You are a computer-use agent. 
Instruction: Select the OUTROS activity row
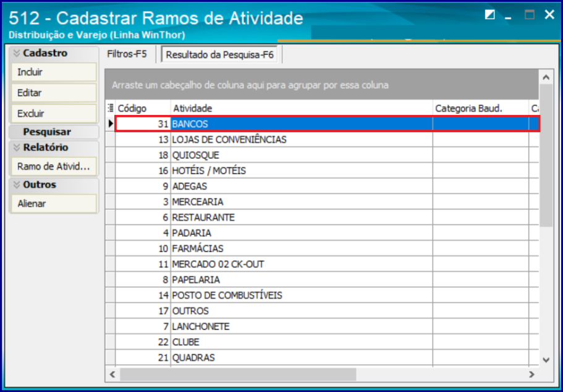tap(327, 311)
